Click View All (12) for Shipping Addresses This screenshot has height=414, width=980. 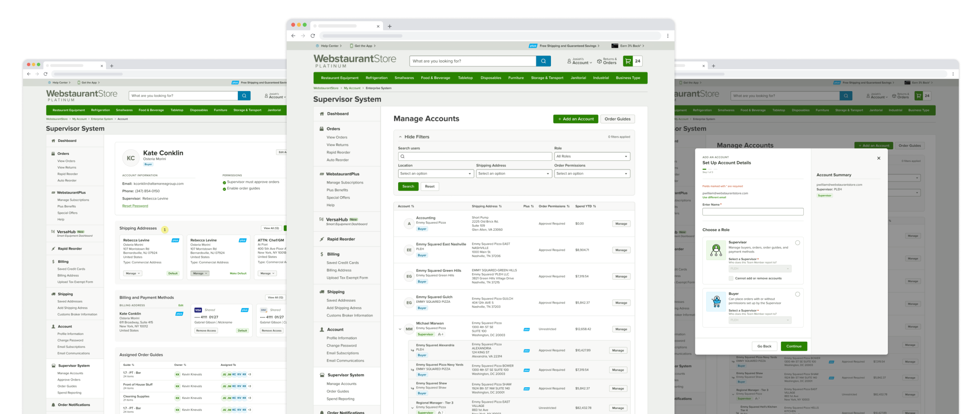point(271,228)
